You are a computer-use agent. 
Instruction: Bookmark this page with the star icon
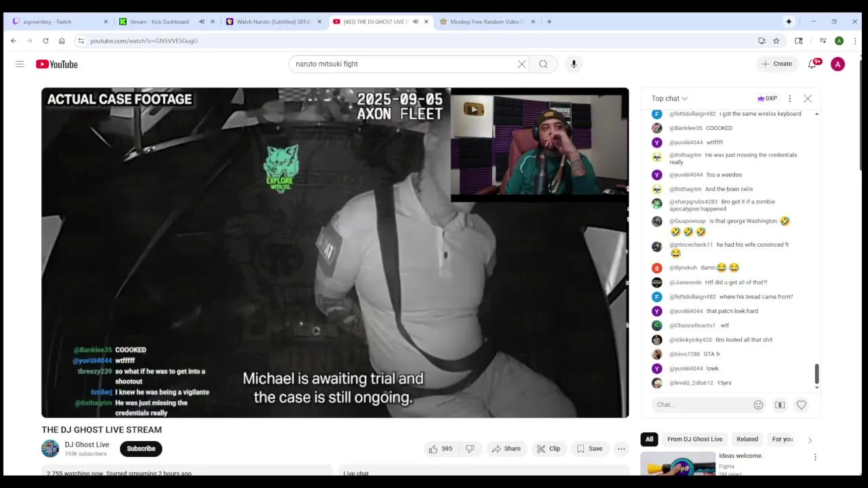[776, 41]
